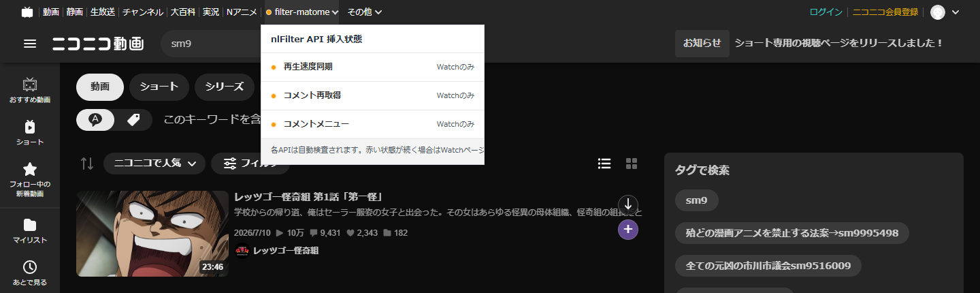Screen dimensions: 980x293
Task: Click the 2026/7/10 upload date
Action: pos(252,233)
